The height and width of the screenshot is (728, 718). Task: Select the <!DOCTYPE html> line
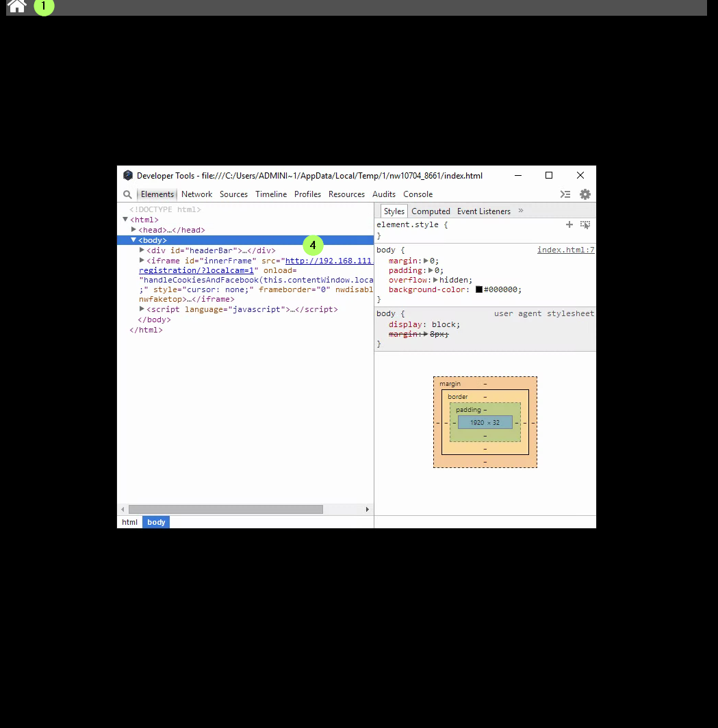tap(165, 209)
